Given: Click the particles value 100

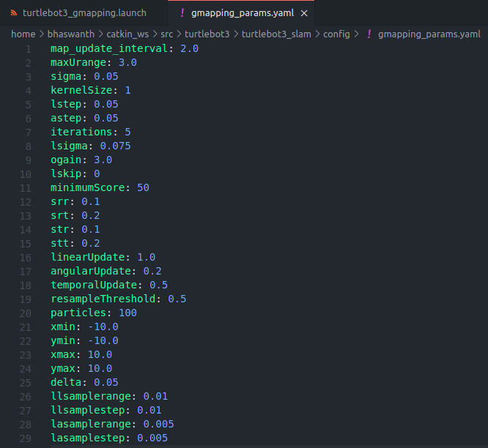Looking at the screenshot, I should (127, 313).
